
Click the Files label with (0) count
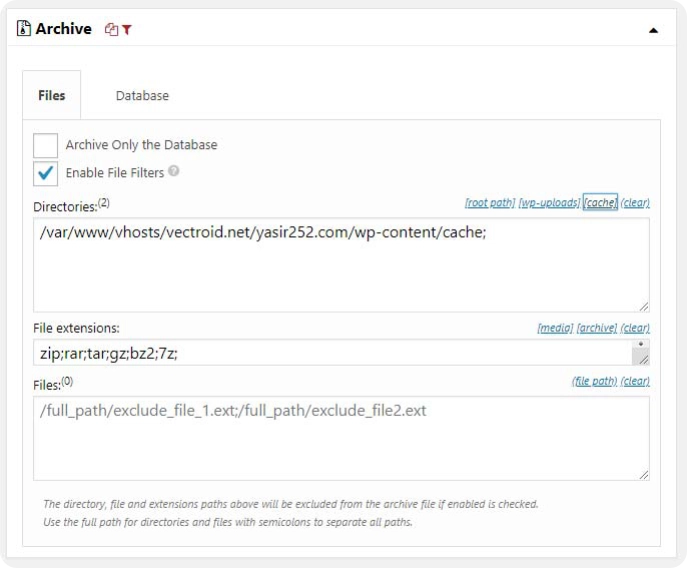pos(53,383)
